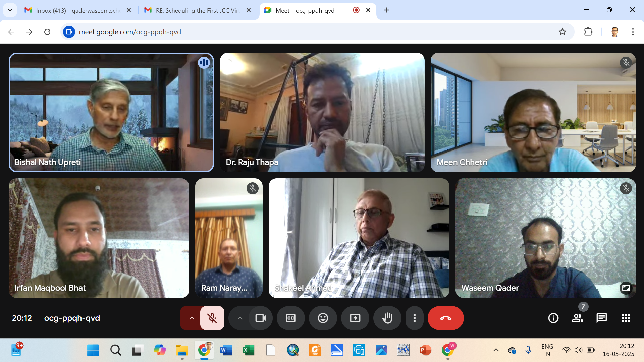Image resolution: width=644 pixels, height=362 pixels.
Task: Open meeting details info icon
Action: [x=553, y=318]
